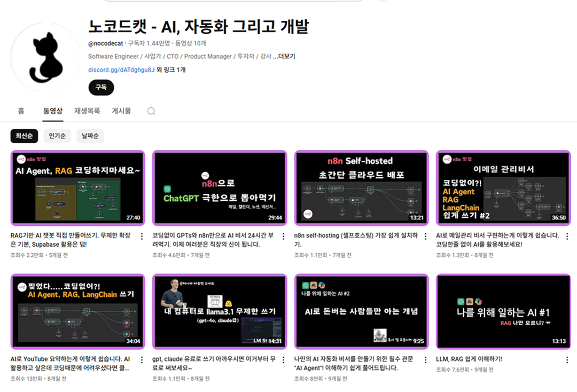
Task: Click the 구독자 1.44만명 text
Action: click(149, 43)
